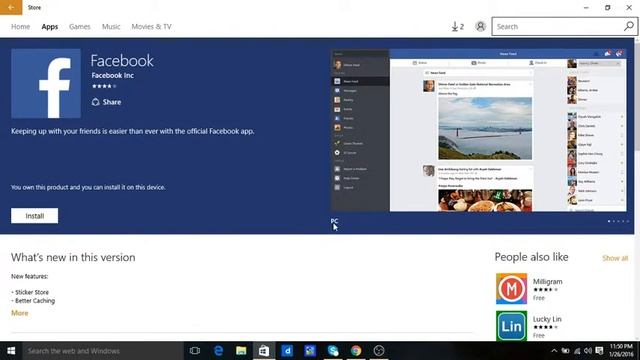Open the Action Center notifications icon
The width and height of the screenshot is (640, 360).
599,351
